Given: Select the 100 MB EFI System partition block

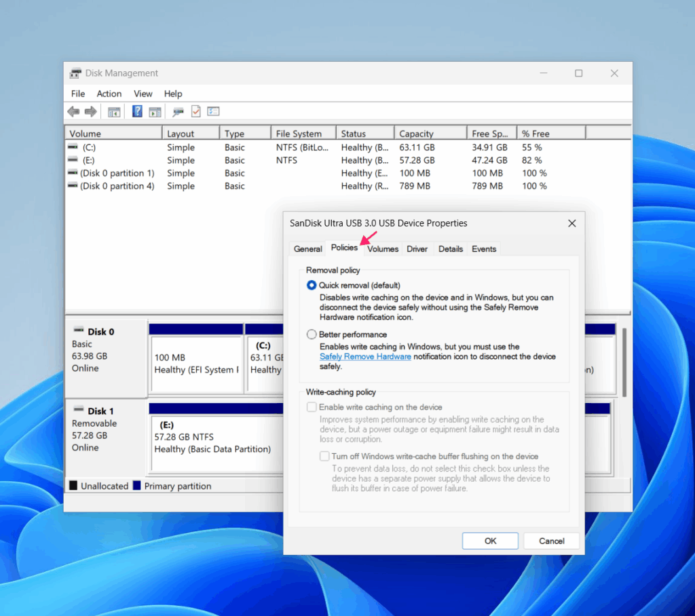Looking at the screenshot, I should click(x=196, y=359).
